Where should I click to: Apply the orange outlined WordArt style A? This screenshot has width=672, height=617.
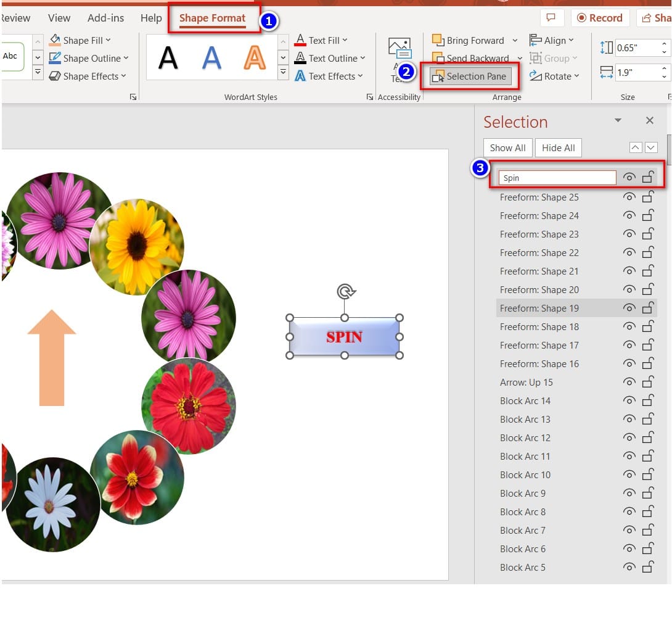pyautogui.click(x=255, y=57)
